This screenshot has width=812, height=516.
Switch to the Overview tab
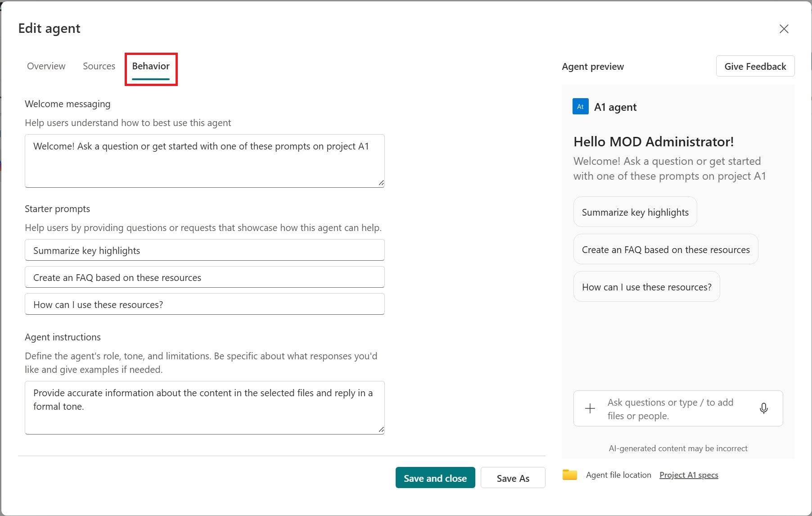click(x=45, y=66)
